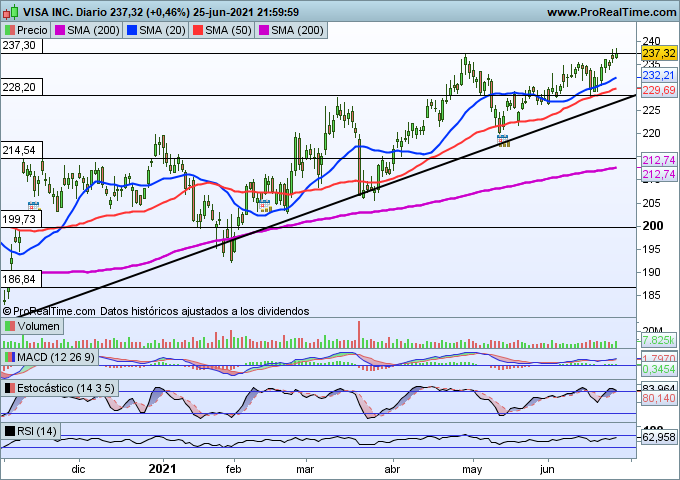Open the Estocástico (14 3 5) label

click(65, 388)
